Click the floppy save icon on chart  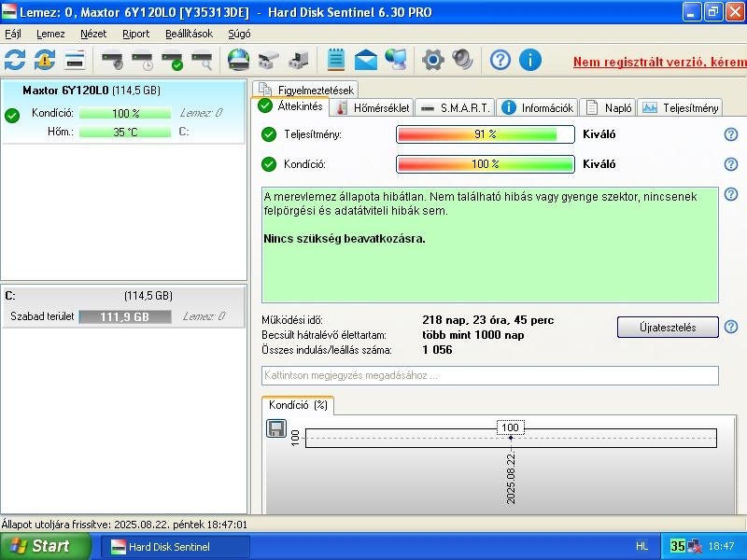275,428
